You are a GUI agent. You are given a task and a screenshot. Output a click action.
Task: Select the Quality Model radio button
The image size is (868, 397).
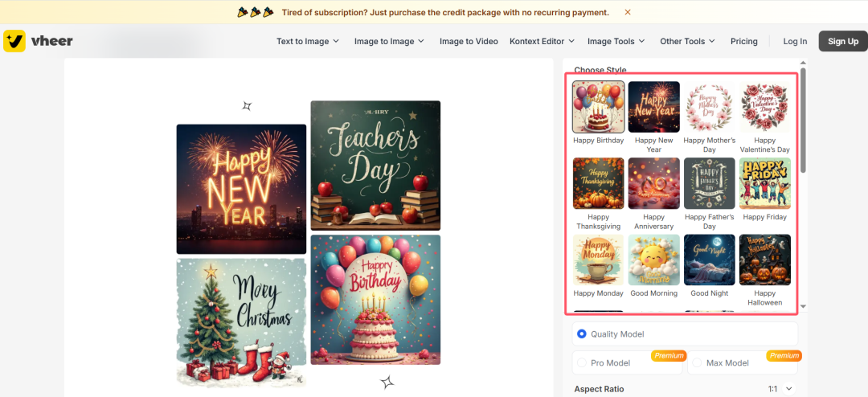(x=582, y=334)
